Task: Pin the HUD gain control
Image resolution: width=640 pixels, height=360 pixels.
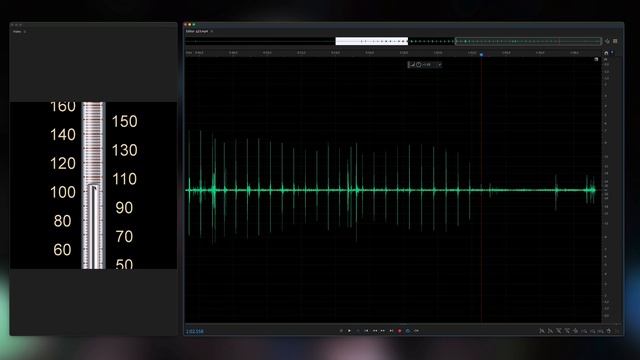Action: [x=439, y=64]
